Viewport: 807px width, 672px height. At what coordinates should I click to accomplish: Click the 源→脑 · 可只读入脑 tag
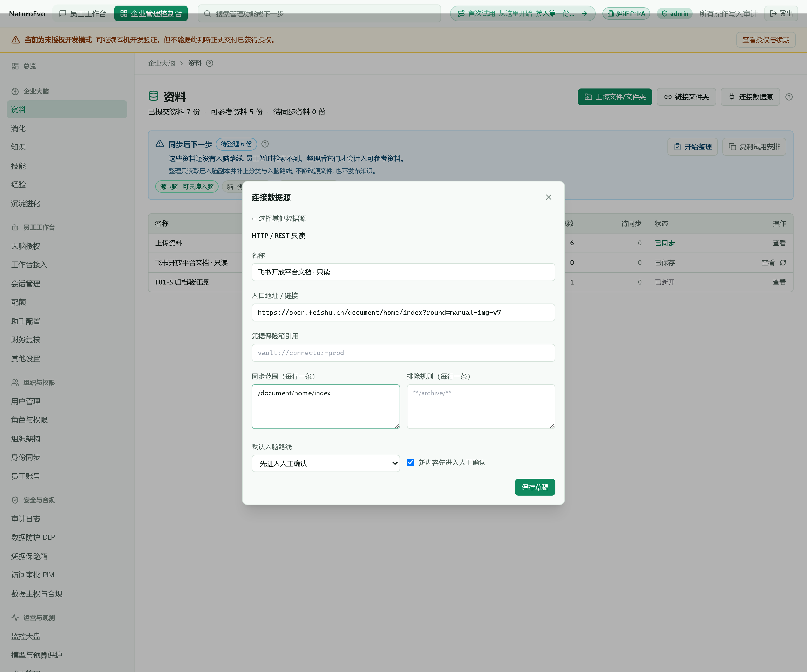point(187,187)
